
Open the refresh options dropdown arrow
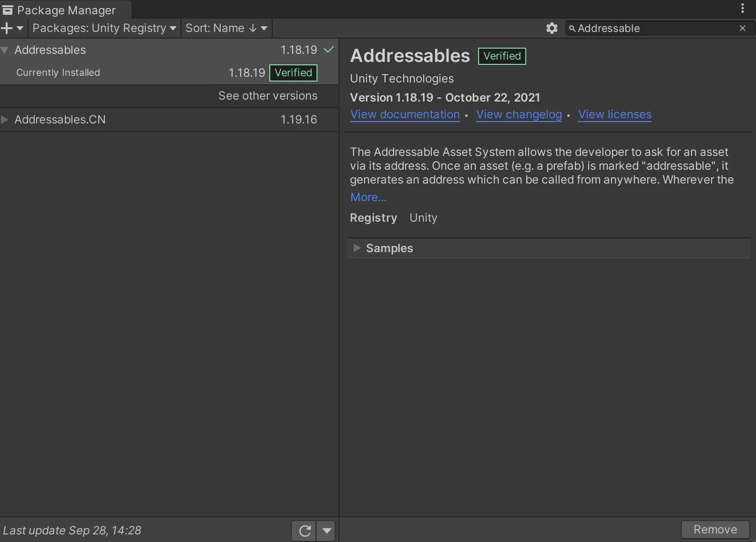tap(327, 531)
